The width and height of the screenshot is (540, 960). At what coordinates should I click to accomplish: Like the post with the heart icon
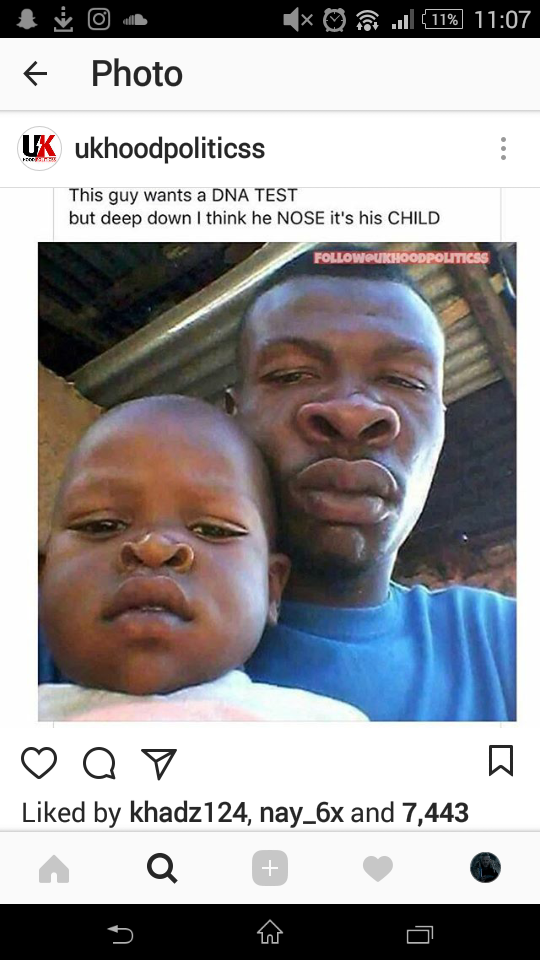click(39, 763)
